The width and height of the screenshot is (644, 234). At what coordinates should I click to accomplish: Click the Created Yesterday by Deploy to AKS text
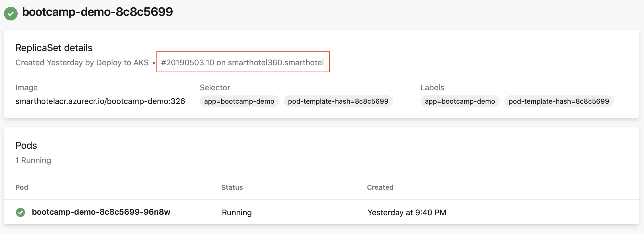point(82,62)
